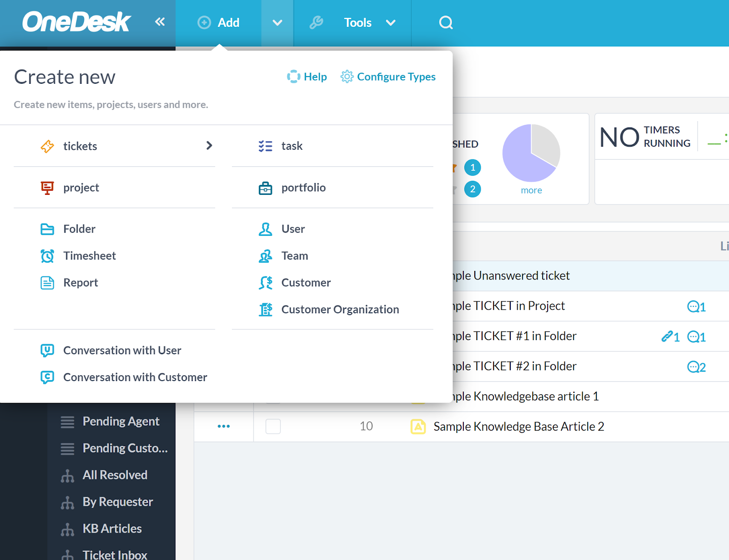Screen dimensions: 729x560
Task: Click the Timesheet alarm clock icon
Action: coord(47,256)
